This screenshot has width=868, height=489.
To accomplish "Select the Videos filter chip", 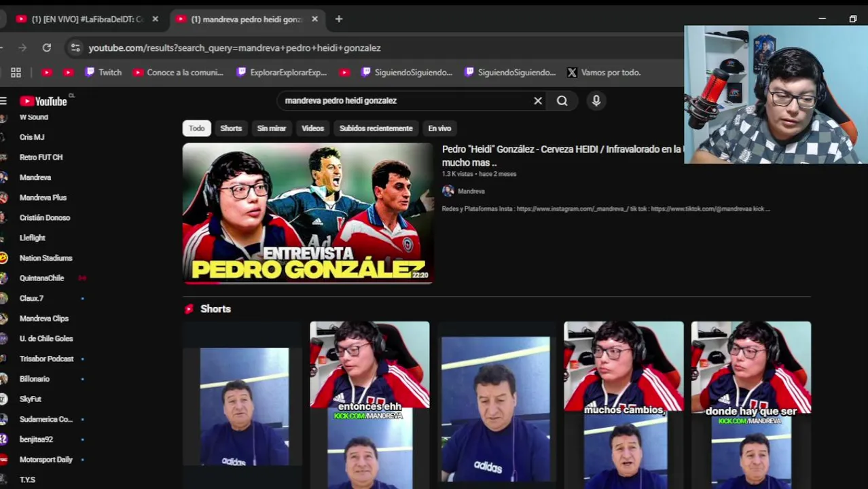I will (x=313, y=128).
